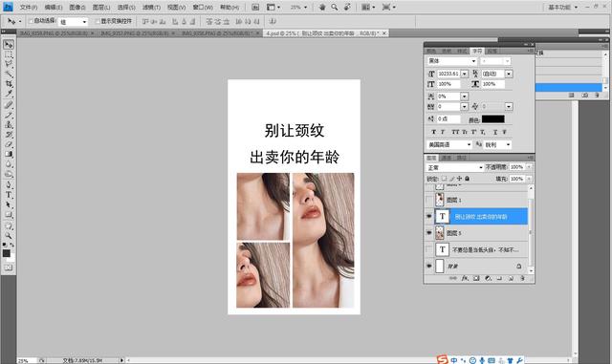Open the 窗口(W) menu

[x=203, y=7]
